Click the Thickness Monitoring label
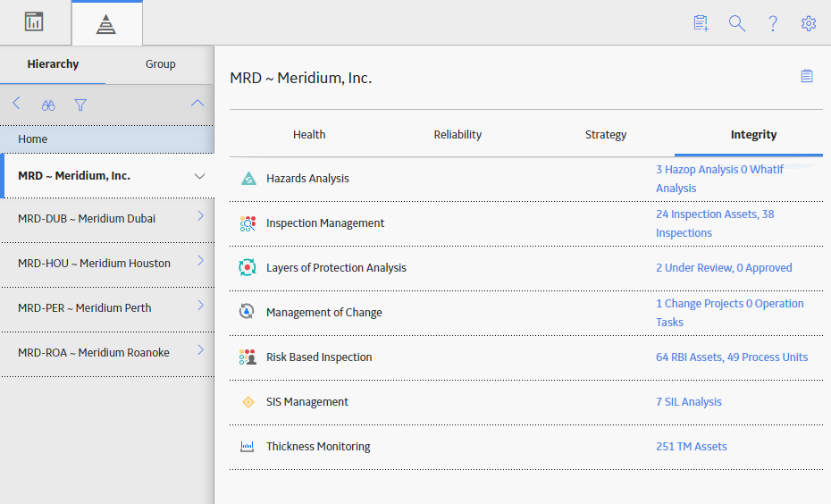Image resolution: width=831 pixels, height=504 pixels. click(318, 446)
